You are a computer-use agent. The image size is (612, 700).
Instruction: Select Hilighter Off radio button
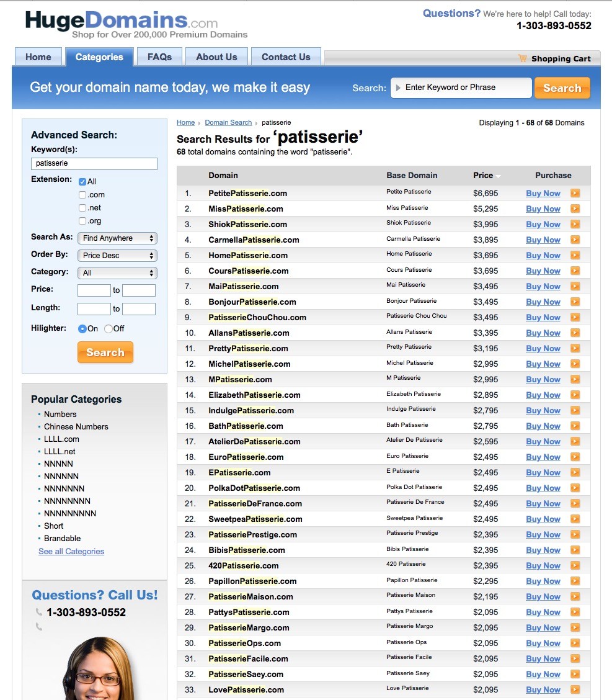108,328
